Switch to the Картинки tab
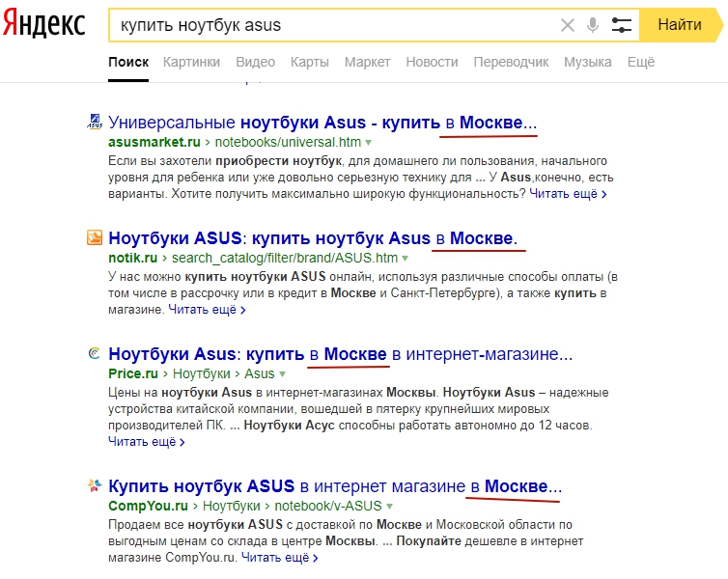 tap(191, 62)
